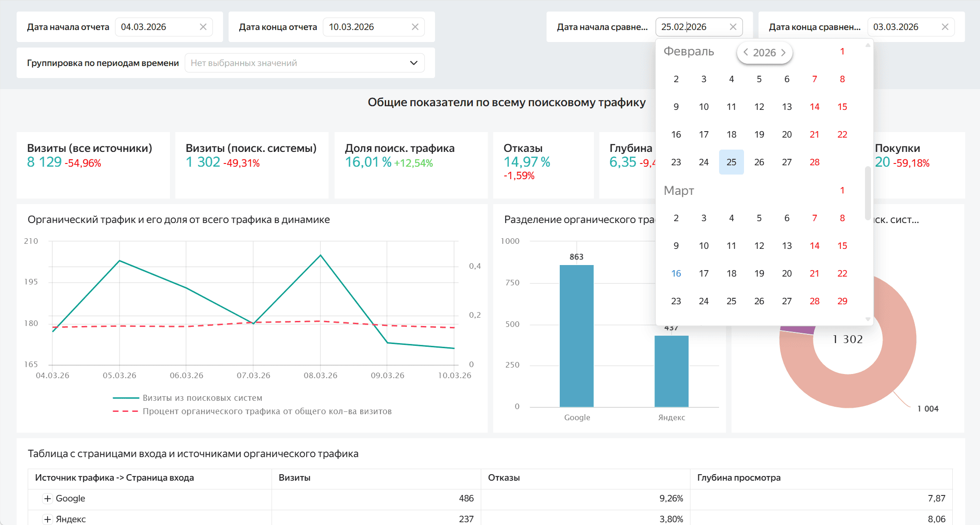This screenshot has height=525, width=980.
Task: Go to next year in calendar
Action: click(784, 53)
